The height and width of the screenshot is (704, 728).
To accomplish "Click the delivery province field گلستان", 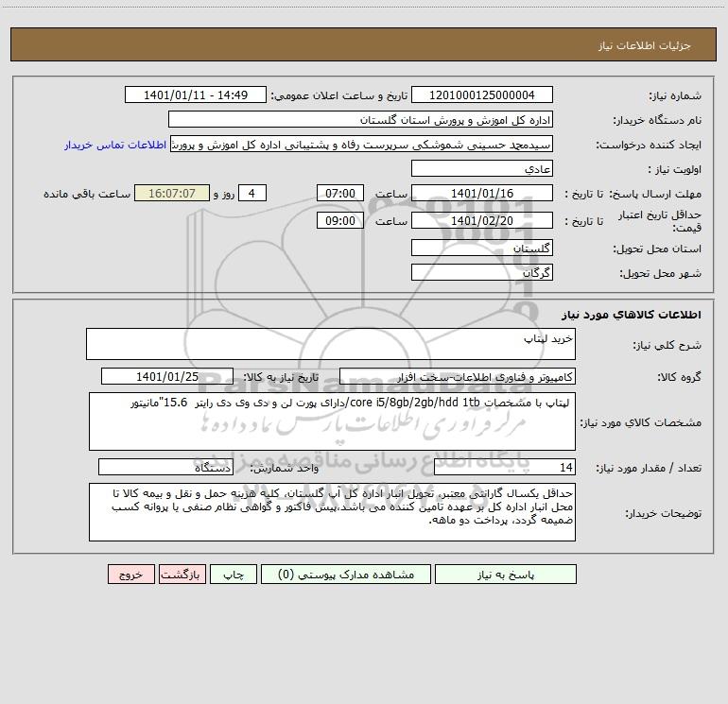I will click(x=482, y=248).
